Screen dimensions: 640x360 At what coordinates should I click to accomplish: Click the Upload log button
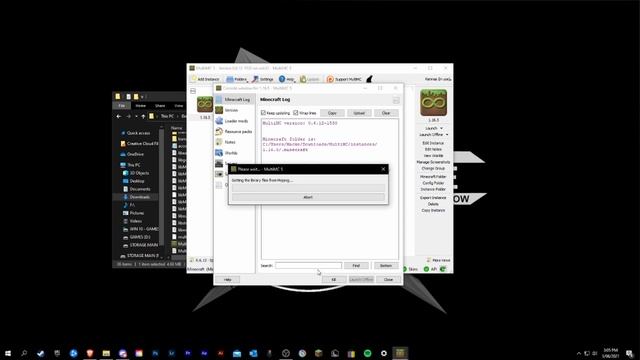[359, 113]
